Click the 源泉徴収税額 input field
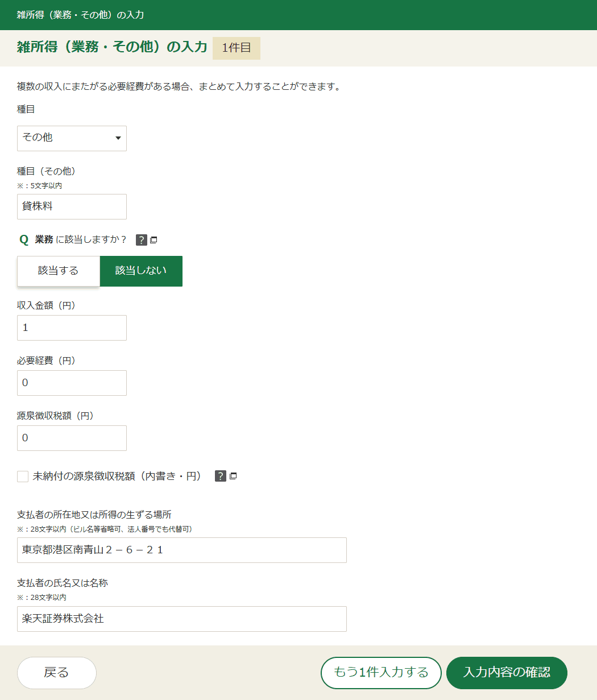 point(72,438)
